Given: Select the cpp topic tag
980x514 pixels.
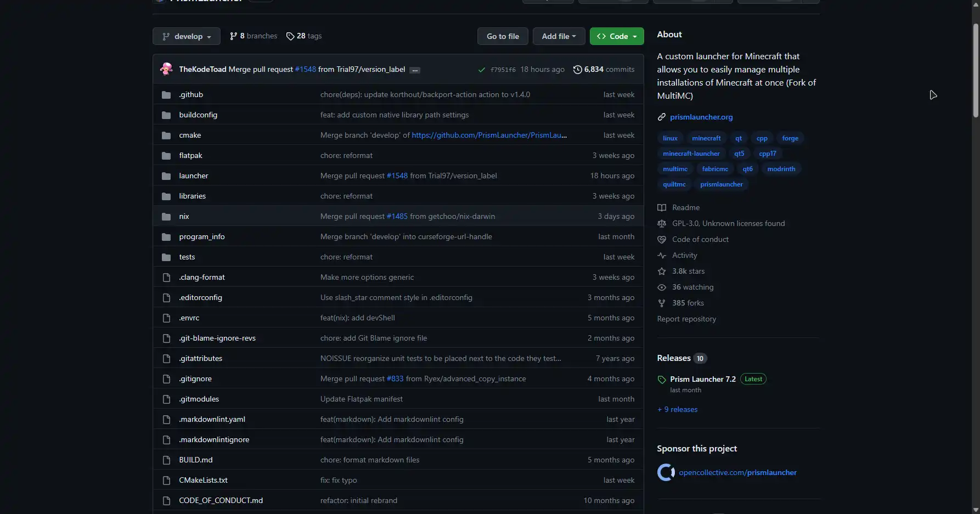Looking at the screenshot, I should 762,138.
